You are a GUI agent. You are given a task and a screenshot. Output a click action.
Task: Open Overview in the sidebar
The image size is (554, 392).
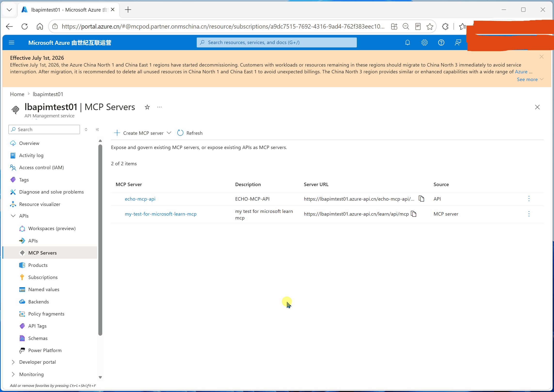point(29,143)
